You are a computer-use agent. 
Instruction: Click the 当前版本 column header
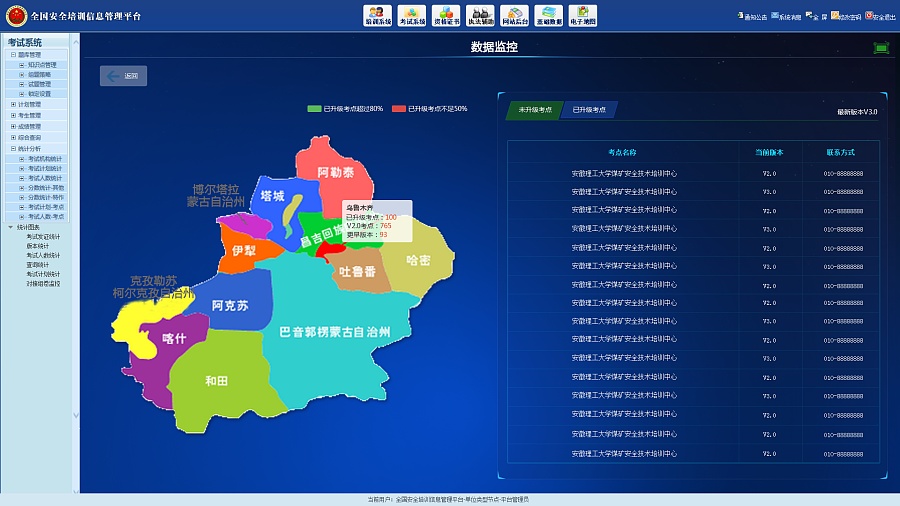coord(769,153)
